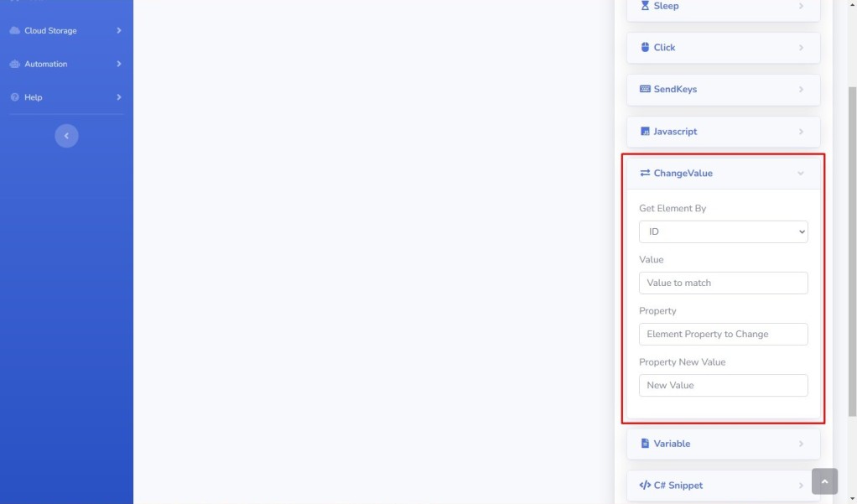Click the Property New Value label

[682, 362]
